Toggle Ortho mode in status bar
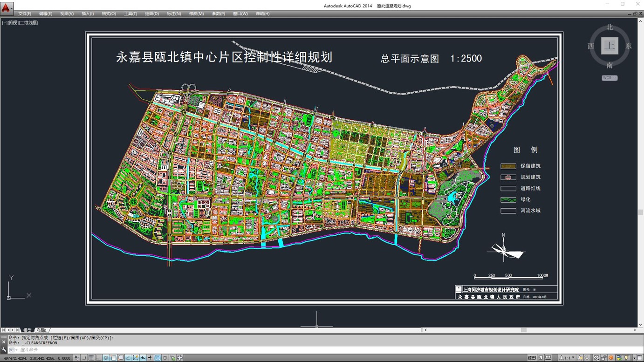 [99, 358]
